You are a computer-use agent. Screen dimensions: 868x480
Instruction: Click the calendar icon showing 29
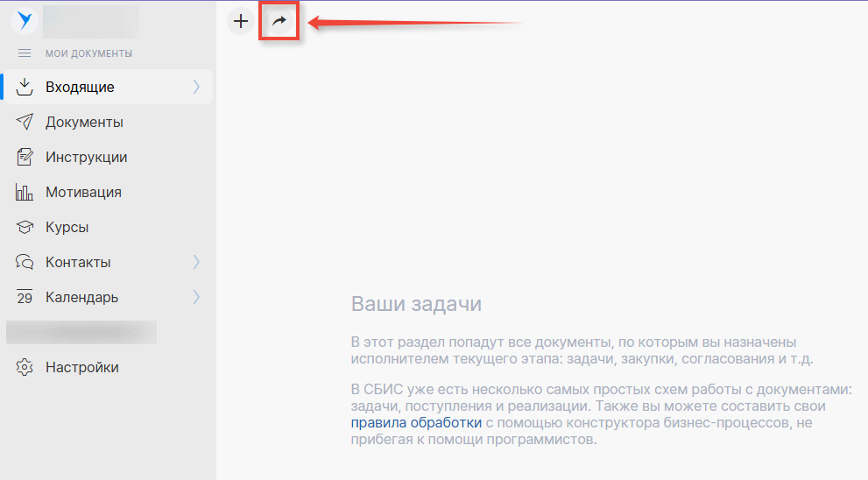[25, 297]
